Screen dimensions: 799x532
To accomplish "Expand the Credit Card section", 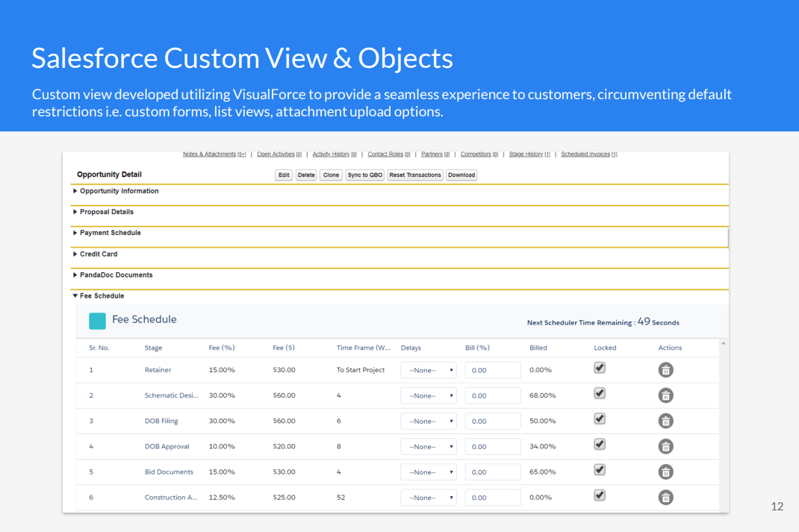I will [x=75, y=254].
